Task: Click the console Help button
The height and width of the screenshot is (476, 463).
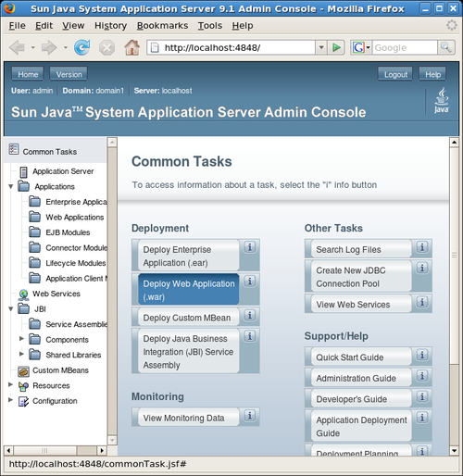Action: click(432, 74)
